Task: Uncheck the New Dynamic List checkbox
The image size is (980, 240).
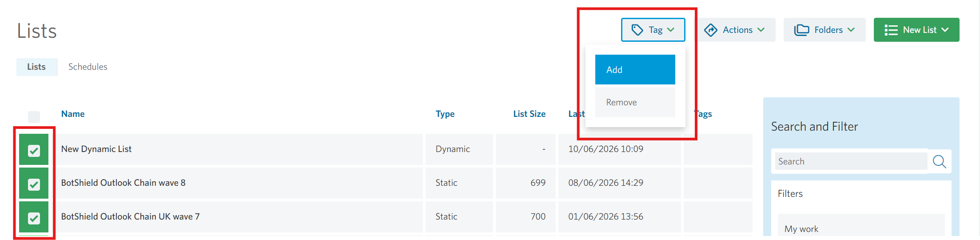Action: coord(34,151)
